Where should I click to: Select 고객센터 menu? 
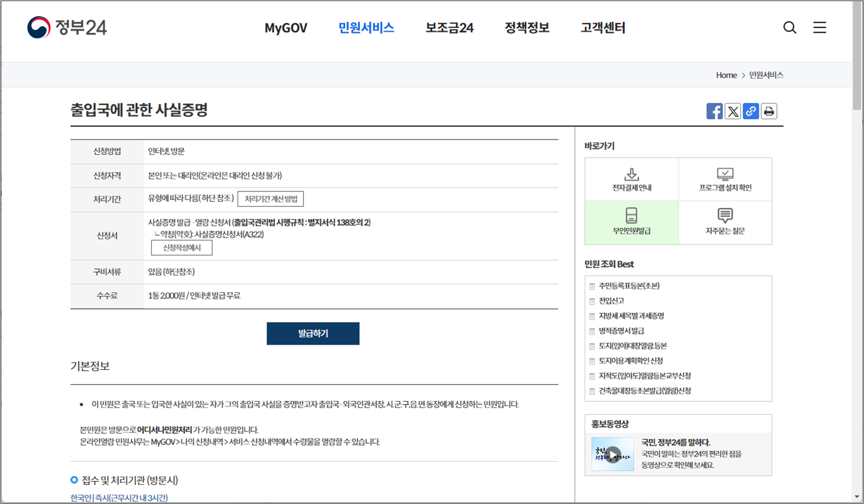click(603, 28)
